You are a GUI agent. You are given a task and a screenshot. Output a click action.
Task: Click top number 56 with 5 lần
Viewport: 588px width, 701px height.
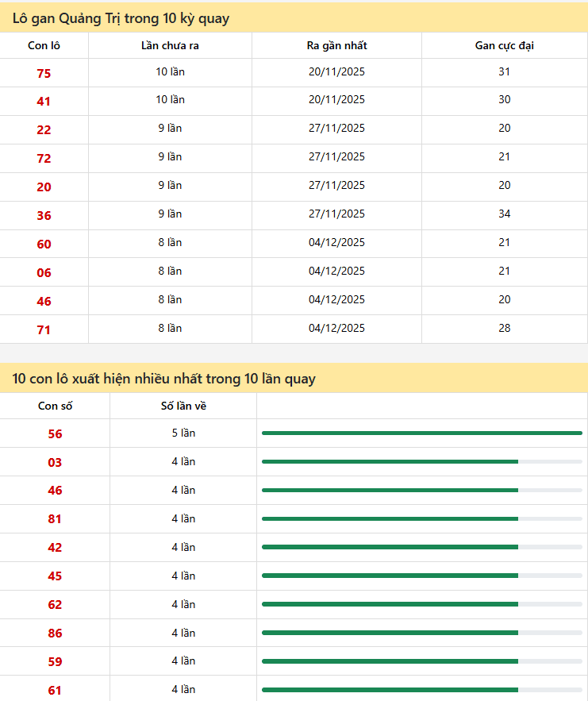click(x=55, y=434)
